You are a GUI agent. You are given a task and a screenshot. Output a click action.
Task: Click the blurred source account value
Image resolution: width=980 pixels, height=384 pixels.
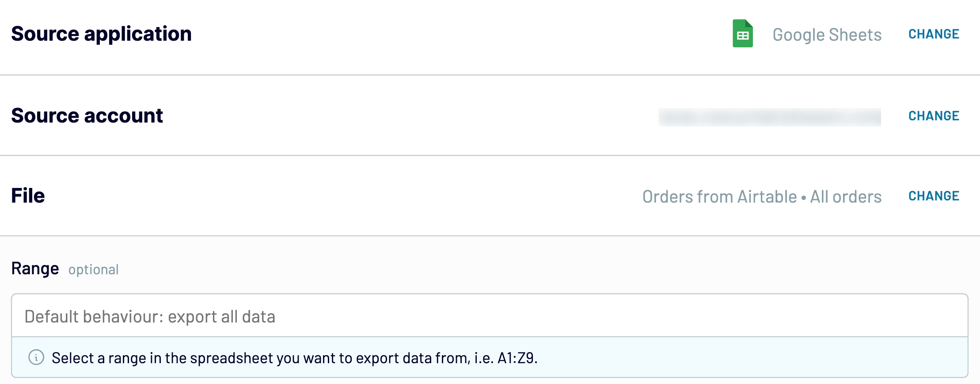pos(769,117)
